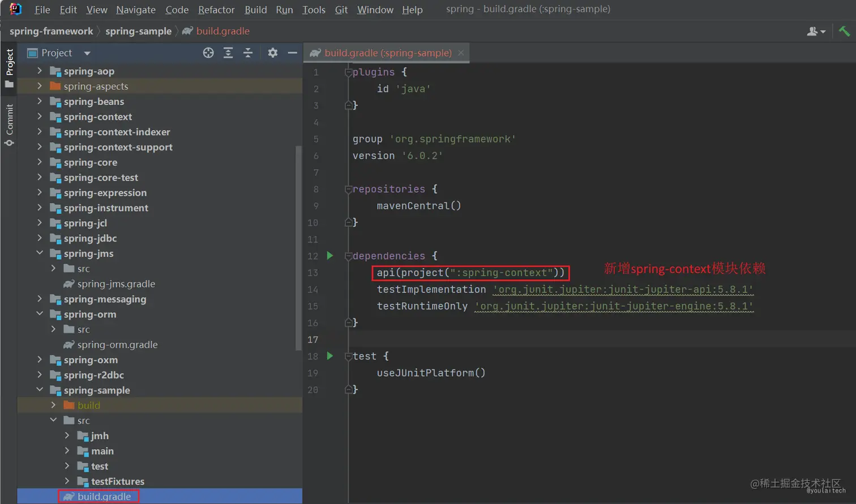Select build.gradle in project tree
This screenshot has height=504, width=856.
[x=104, y=497]
